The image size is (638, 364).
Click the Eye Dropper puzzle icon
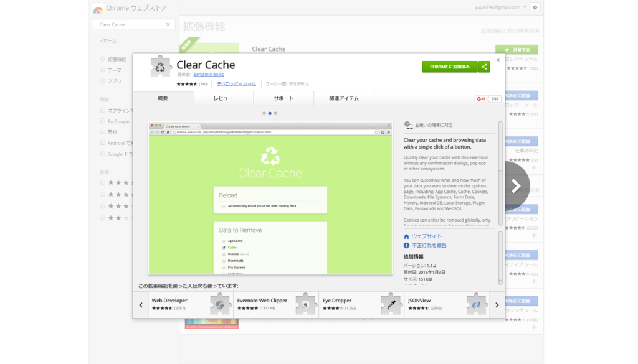coord(391,305)
